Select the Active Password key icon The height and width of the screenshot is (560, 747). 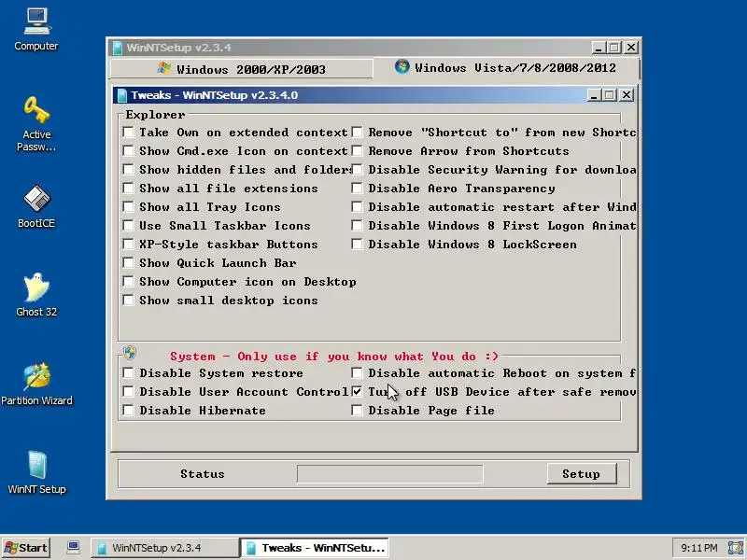click(x=36, y=124)
